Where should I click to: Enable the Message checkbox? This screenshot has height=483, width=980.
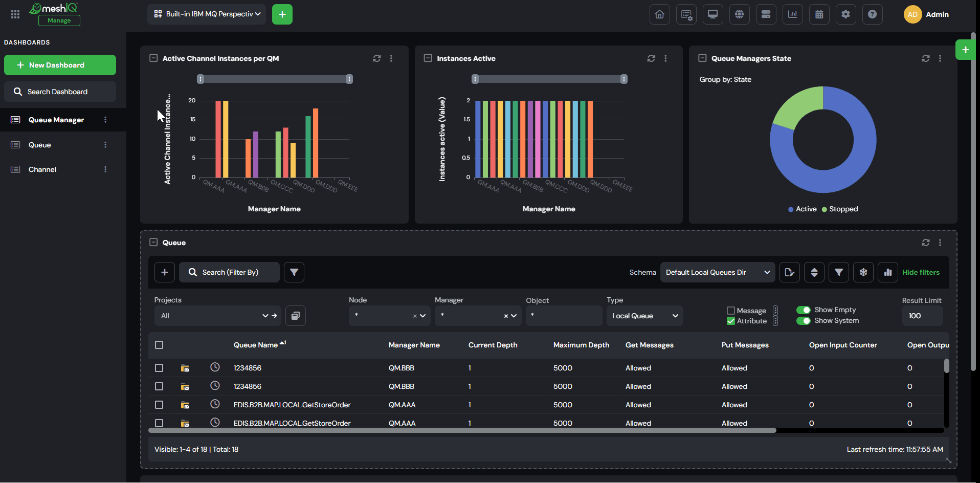point(731,311)
